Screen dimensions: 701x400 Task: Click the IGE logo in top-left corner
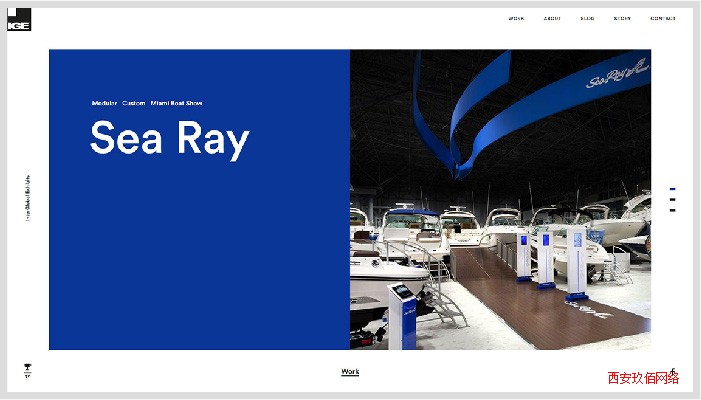pyautogui.click(x=20, y=19)
